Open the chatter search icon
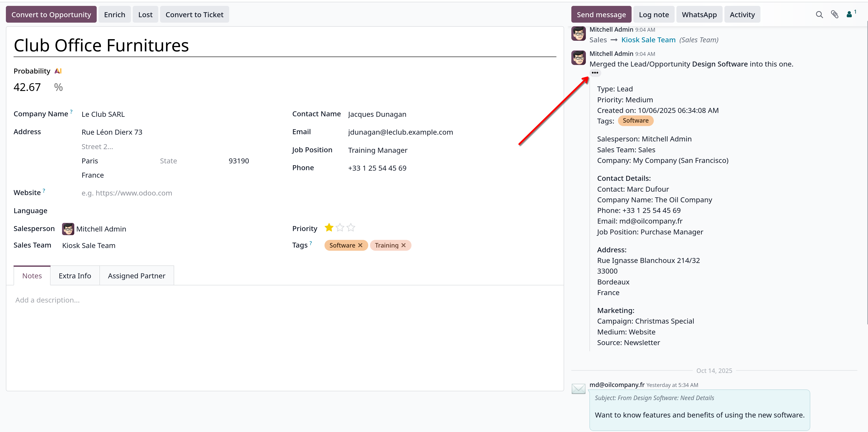868x432 pixels. pos(819,14)
